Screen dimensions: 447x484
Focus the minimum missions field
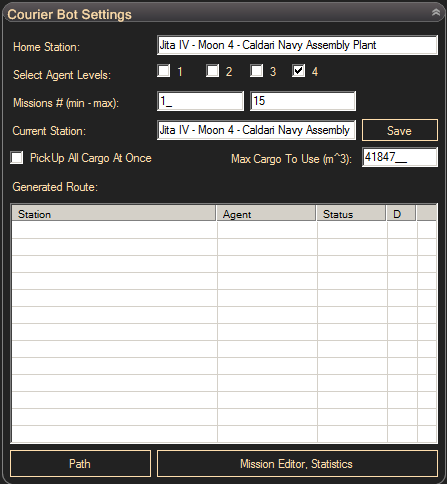tap(200, 101)
